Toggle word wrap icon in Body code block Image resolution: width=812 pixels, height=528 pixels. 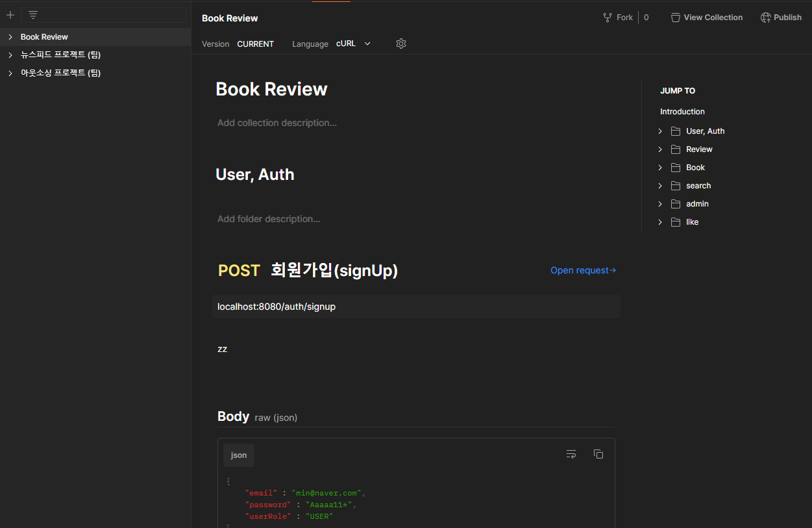click(571, 454)
